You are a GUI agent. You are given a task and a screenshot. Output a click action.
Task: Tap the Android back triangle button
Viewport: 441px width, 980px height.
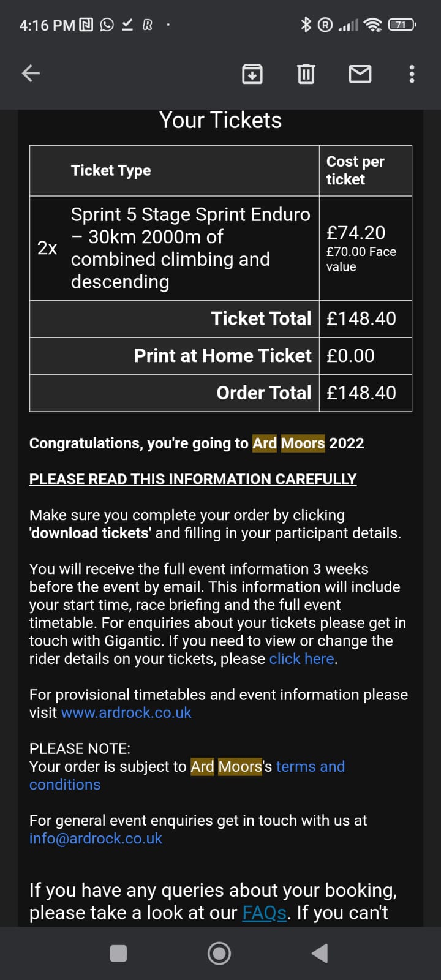(320, 954)
